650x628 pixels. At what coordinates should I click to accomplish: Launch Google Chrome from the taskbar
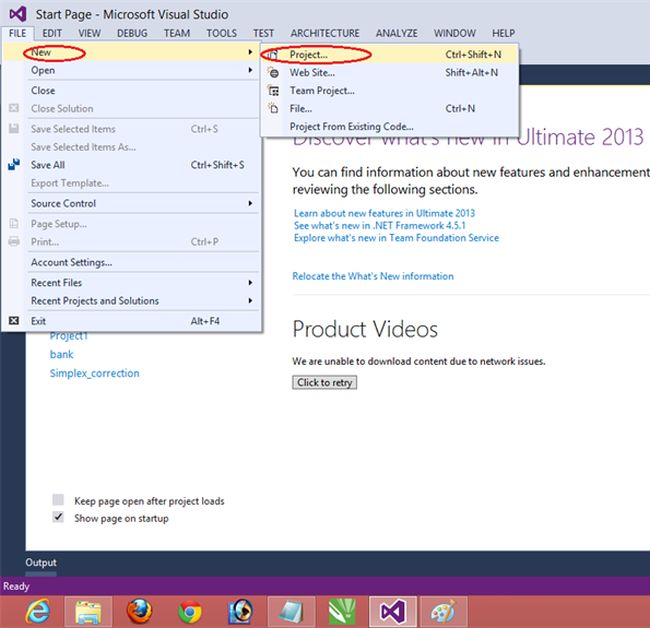click(x=190, y=612)
